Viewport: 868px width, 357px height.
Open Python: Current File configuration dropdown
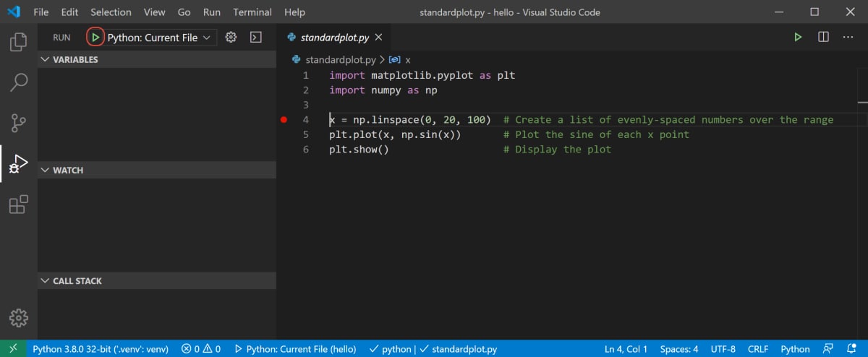click(x=159, y=38)
